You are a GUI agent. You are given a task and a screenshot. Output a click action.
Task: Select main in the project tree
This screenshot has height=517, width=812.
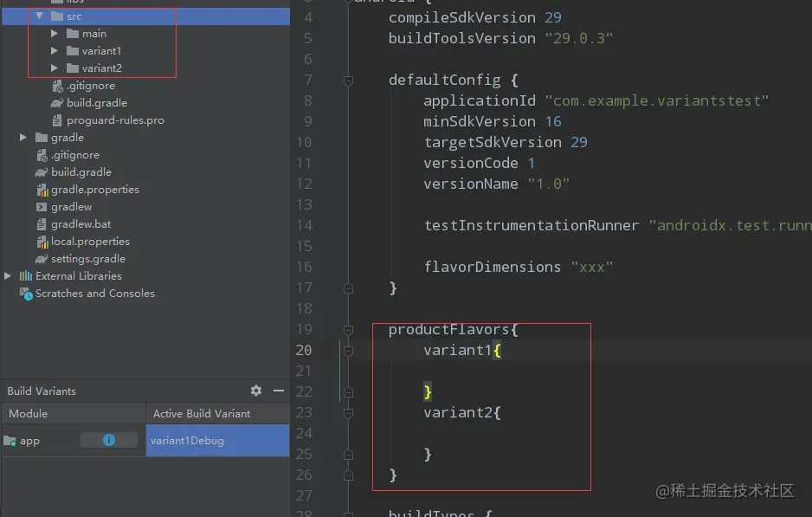[x=94, y=34]
